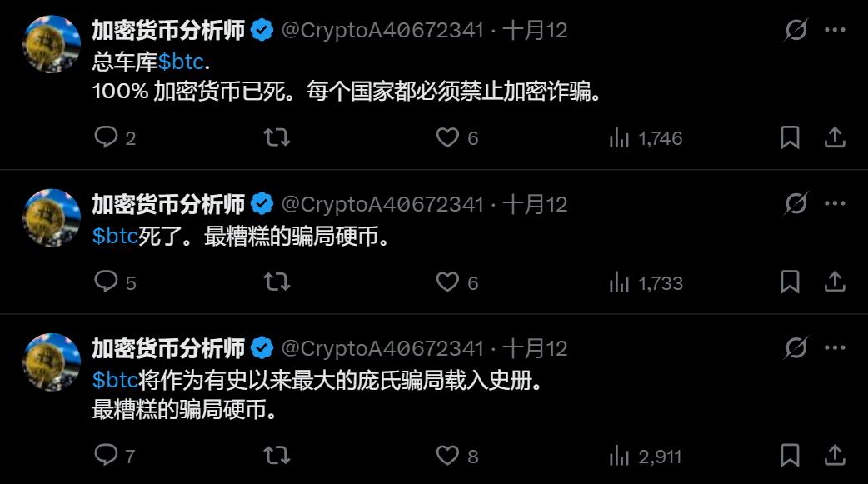Reply to the 总车库$btc tweet
Screen dimensions: 868x484
(x=107, y=137)
